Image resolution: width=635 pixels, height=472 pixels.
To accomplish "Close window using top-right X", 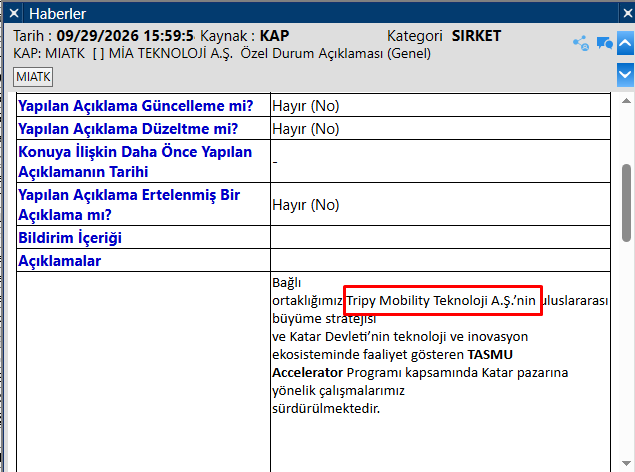I will [x=628, y=13].
